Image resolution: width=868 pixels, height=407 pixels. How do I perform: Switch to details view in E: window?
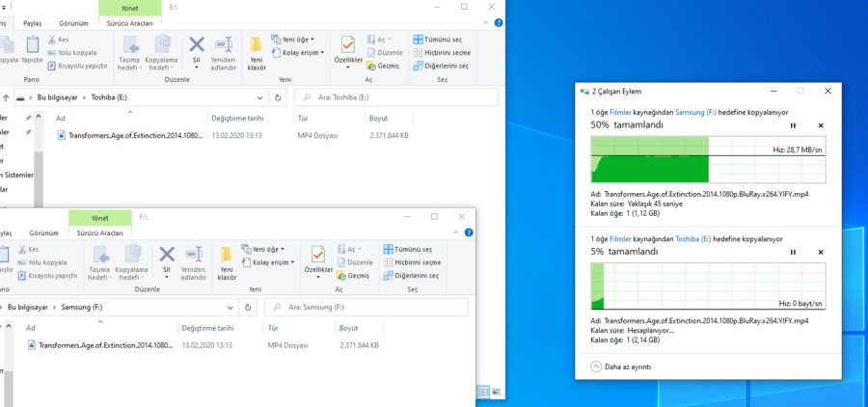point(483,392)
